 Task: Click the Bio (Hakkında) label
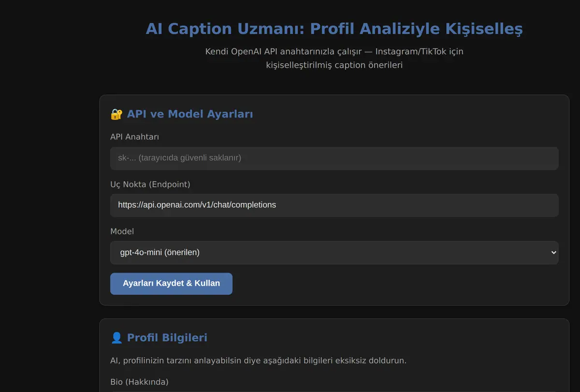pos(139,382)
